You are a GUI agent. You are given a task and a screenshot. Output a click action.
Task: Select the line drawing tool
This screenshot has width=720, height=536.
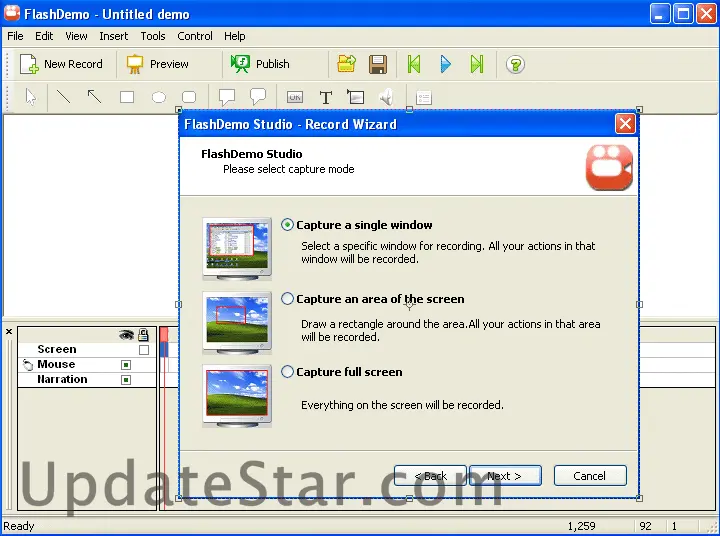(63, 97)
